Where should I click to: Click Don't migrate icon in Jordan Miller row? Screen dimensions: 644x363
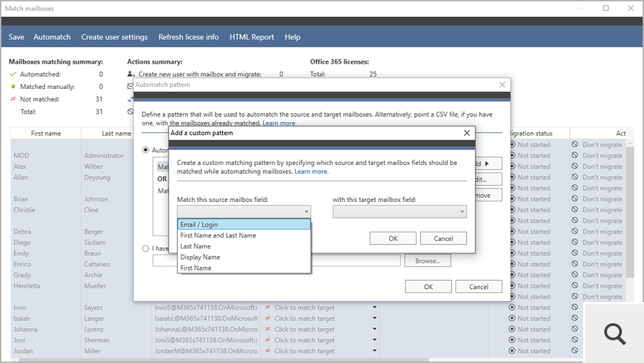click(x=575, y=351)
